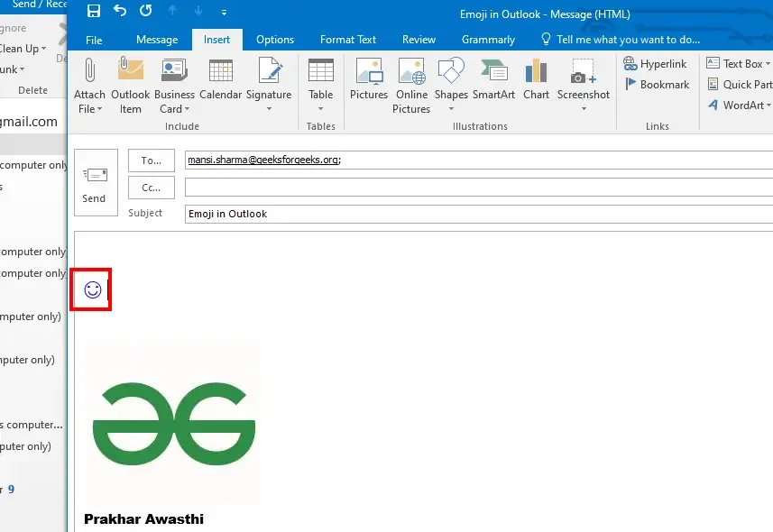The height and width of the screenshot is (532, 773).
Task: Switch to the Message tab
Action: tap(157, 40)
